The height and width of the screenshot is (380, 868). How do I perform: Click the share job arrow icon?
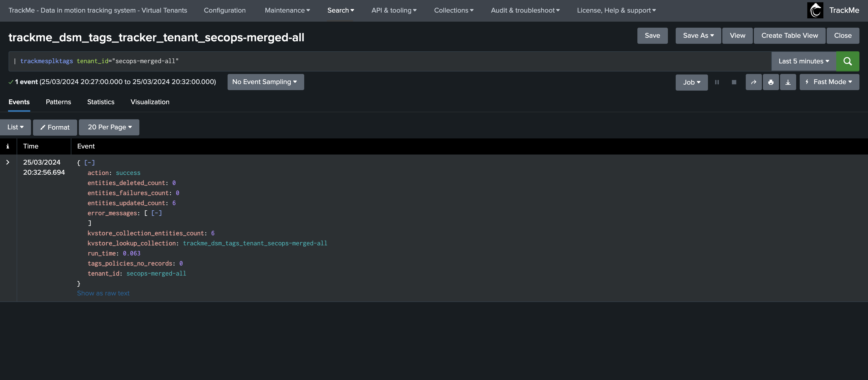[x=753, y=82]
